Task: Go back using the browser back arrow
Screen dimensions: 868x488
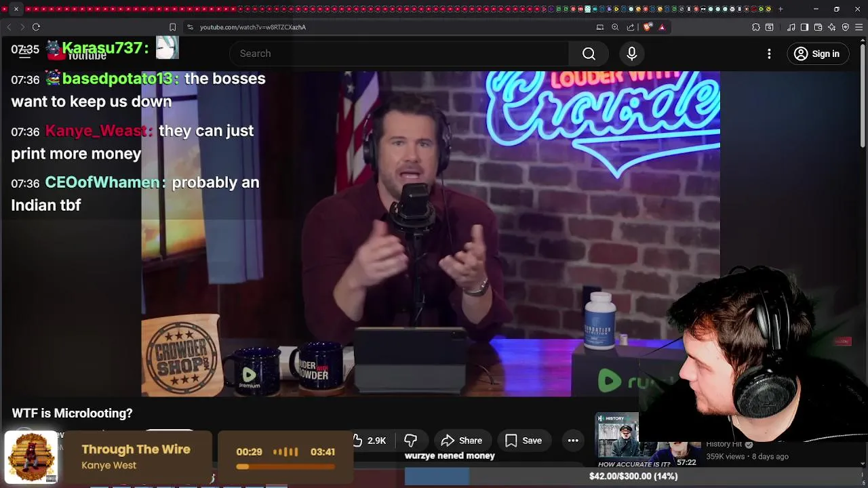Action: [9, 27]
